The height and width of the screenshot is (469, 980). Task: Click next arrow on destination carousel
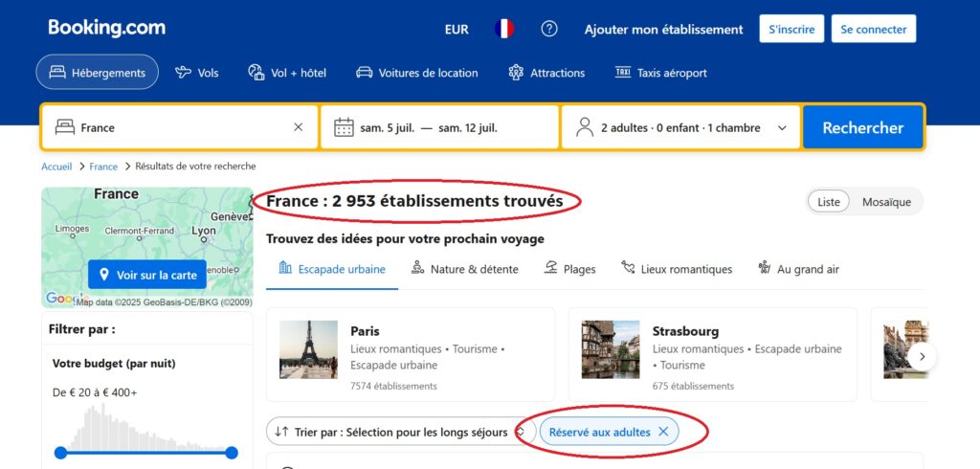tap(922, 357)
